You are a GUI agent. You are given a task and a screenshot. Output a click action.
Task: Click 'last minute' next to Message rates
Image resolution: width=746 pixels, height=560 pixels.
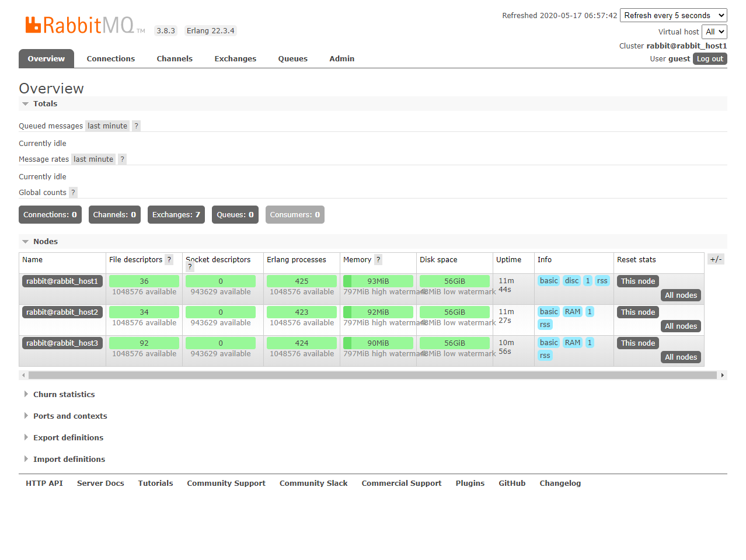click(93, 159)
